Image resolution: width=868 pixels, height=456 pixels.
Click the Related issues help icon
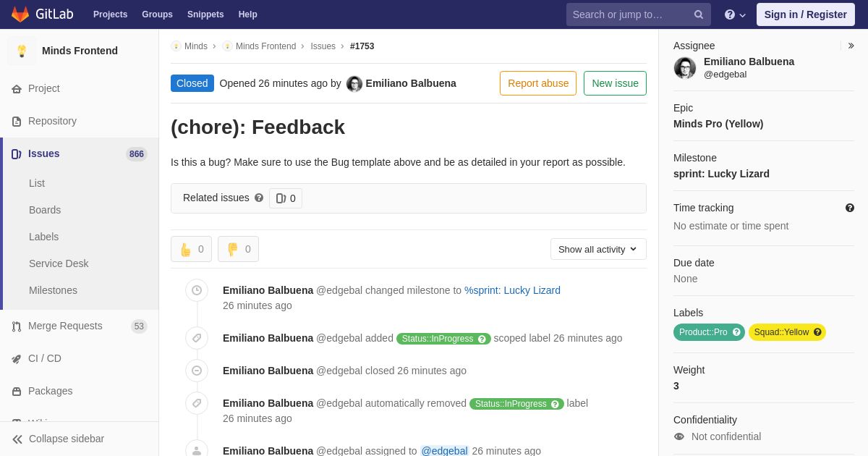point(259,198)
